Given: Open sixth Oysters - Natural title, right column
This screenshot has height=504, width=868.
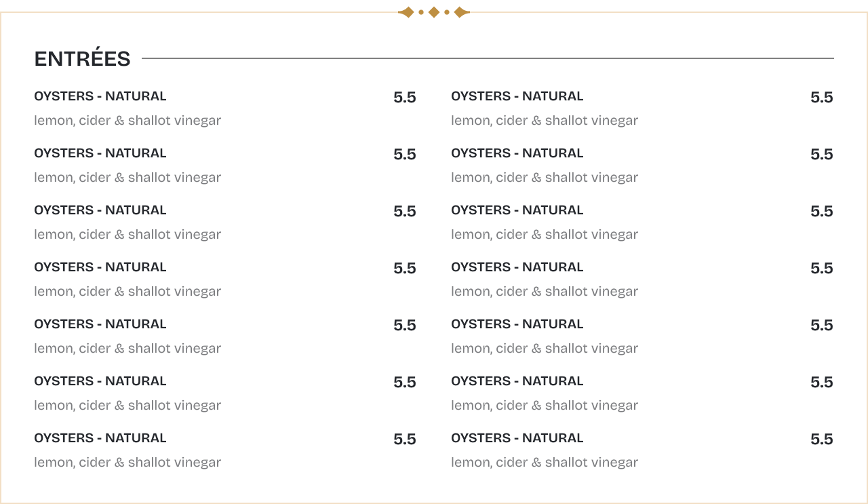Looking at the screenshot, I should coord(517,381).
